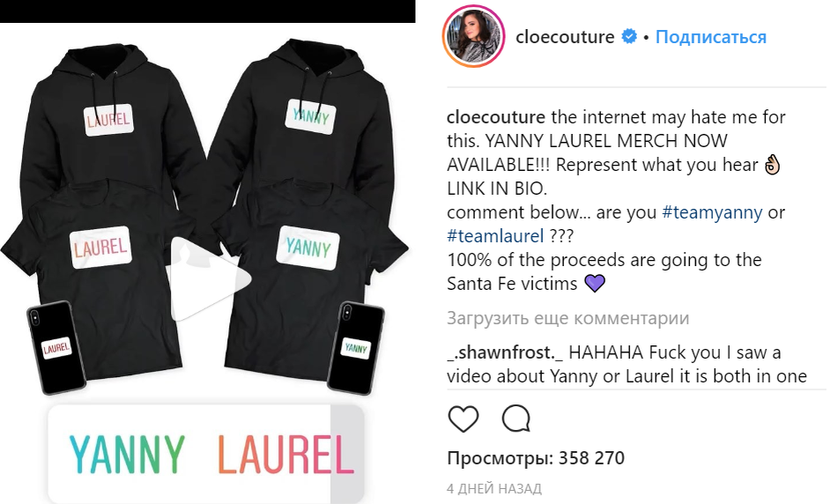Click the purple heart emoji
Image resolution: width=830 pixels, height=504 pixels.
(595, 283)
